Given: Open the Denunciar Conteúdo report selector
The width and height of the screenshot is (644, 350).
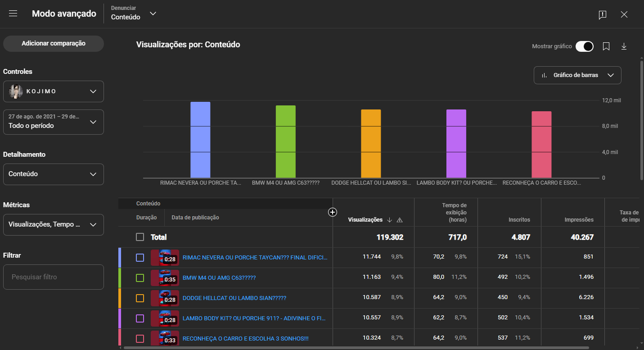Looking at the screenshot, I should 134,14.
